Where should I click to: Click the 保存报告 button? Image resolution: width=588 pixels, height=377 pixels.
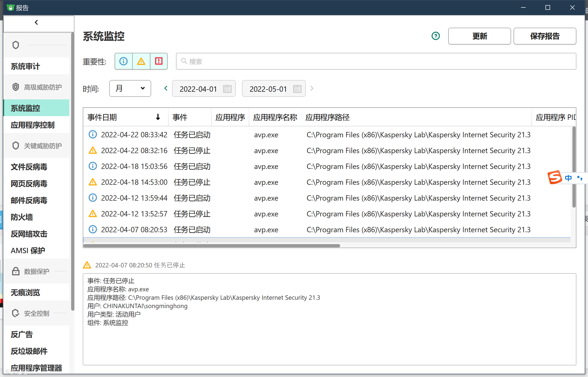pyautogui.click(x=545, y=36)
